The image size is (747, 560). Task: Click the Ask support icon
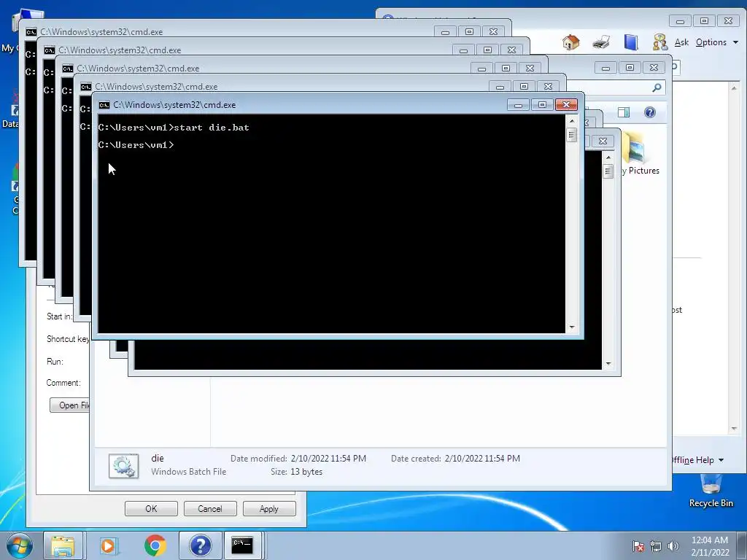(x=659, y=42)
